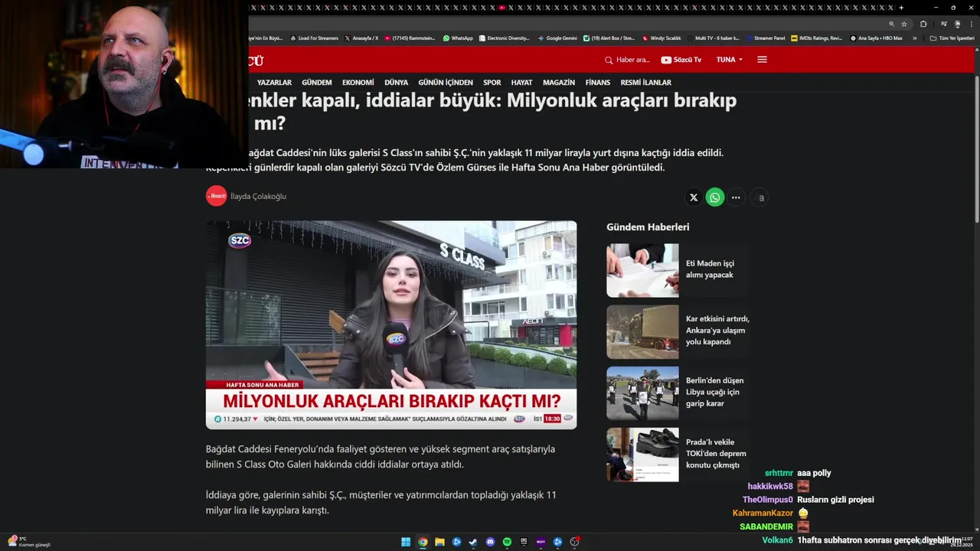Open the Google Gemini bookmark

pos(557,37)
